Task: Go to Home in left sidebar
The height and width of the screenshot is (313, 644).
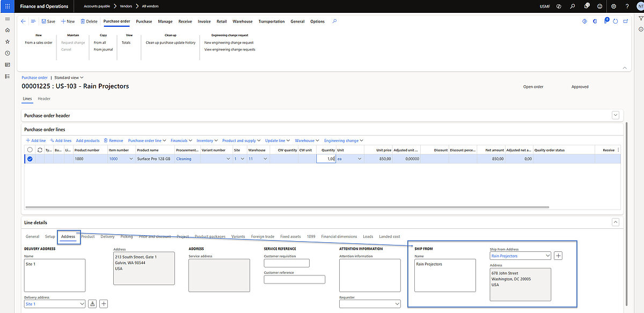Action: [x=7, y=30]
